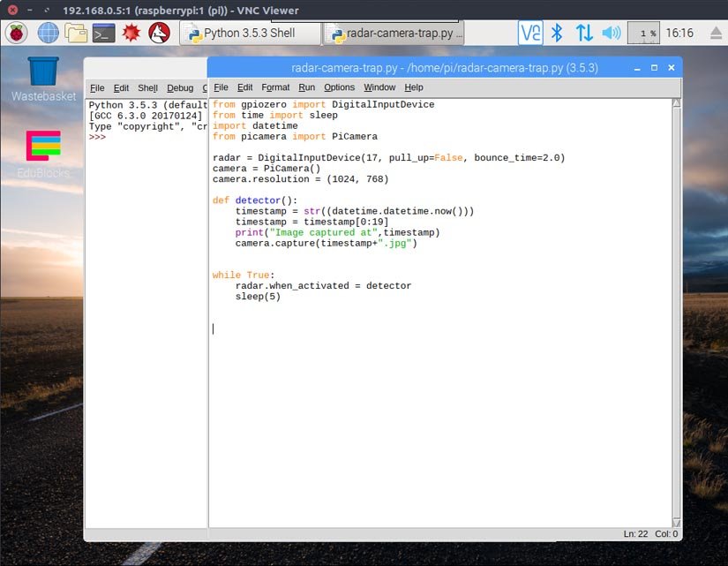Open the network connections tray icon
Screen dimensions: 728x566
[584, 34]
